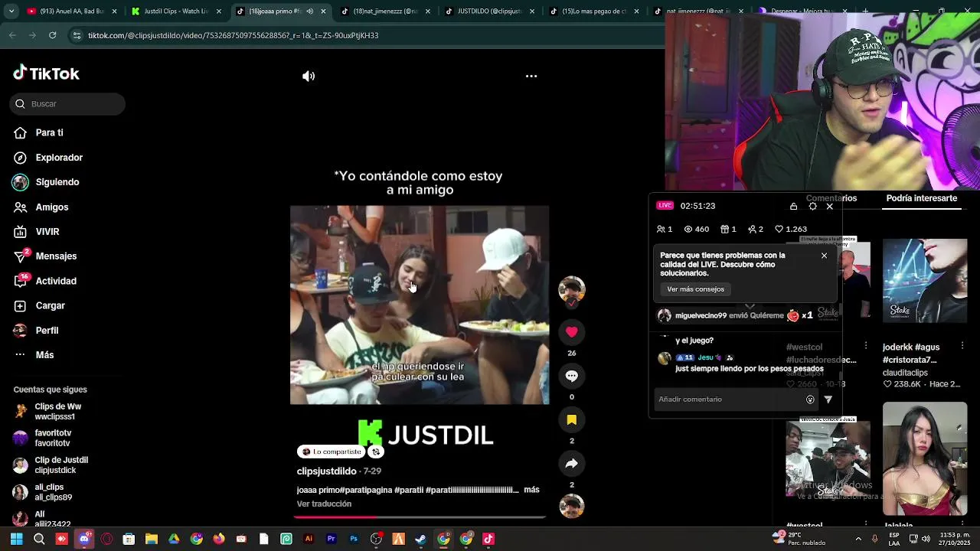Click the gift count icon
Image resolution: width=980 pixels, height=551 pixels.
[724, 229]
